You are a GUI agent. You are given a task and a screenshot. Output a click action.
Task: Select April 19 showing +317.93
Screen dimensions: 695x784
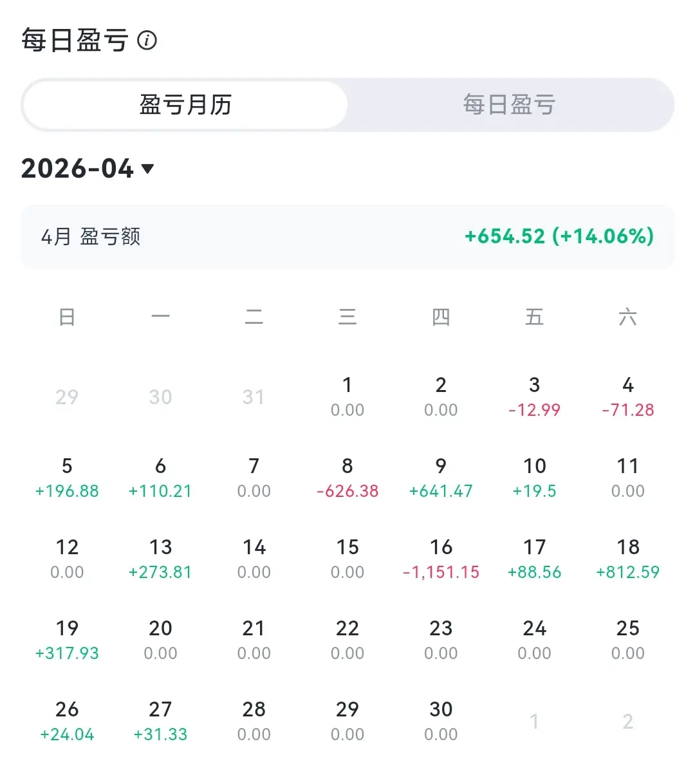(x=67, y=640)
